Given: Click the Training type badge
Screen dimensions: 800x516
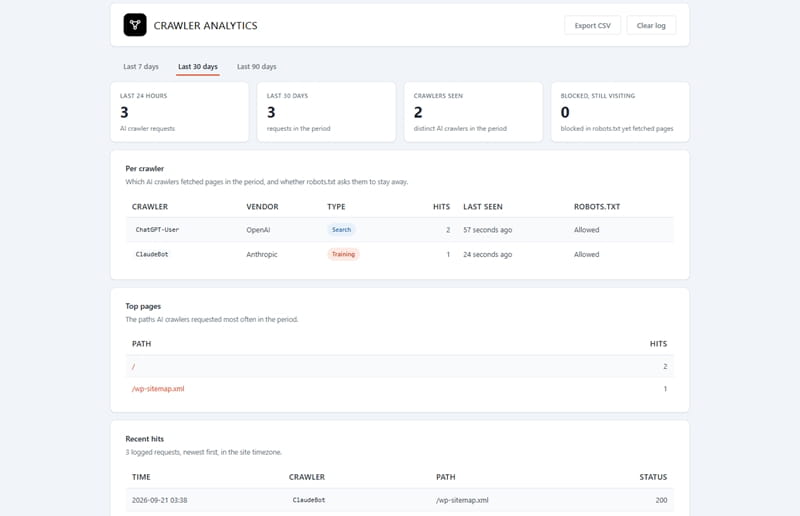Looking at the screenshot, I should click(343, 254).
